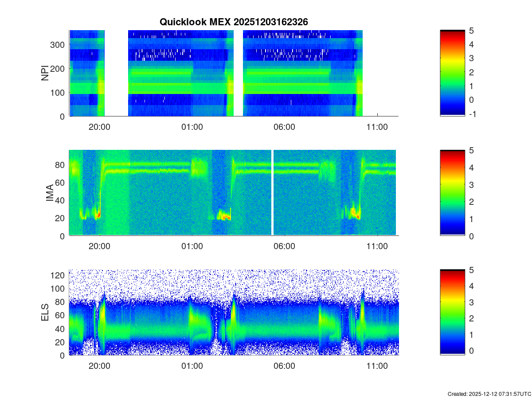Image resolution: width=532 pixels, height=399 pixels.
Task: Select the ELS y-axis label
Action: tap(45, 313)
